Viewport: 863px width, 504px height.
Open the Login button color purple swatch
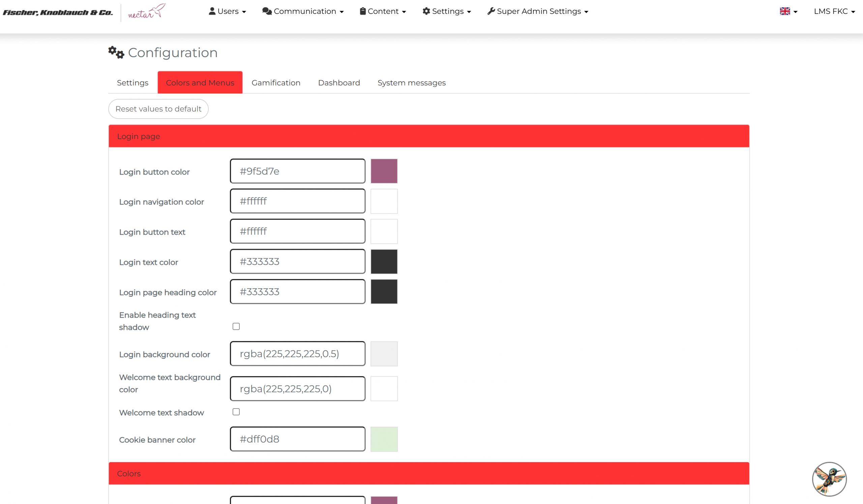[x=384, y=171]
